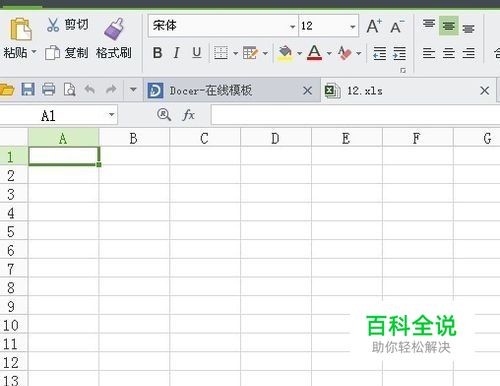Open the font settings dialog launcher
Screen dimensions: 500x386
point(403,70)
